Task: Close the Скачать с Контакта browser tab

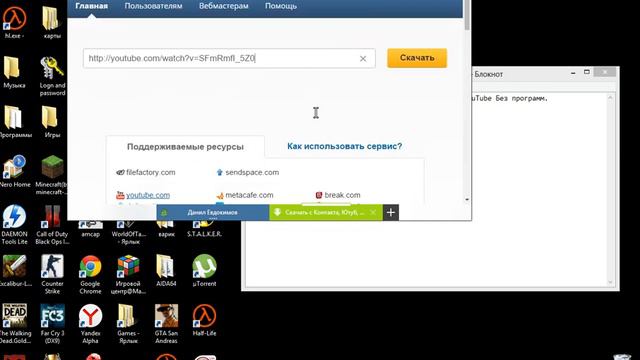Action: [x=373, y=212]
